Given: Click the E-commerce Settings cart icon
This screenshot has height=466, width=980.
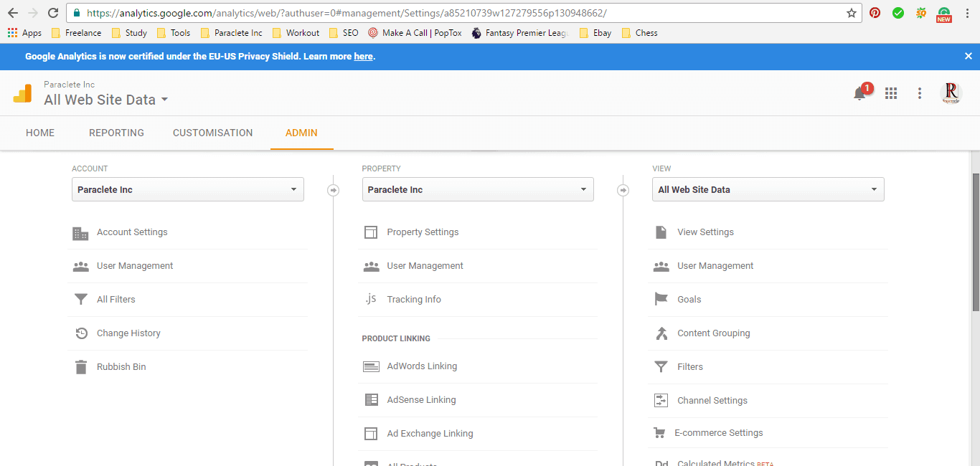Looking at the screenshot, I should [x=659, y=433].
